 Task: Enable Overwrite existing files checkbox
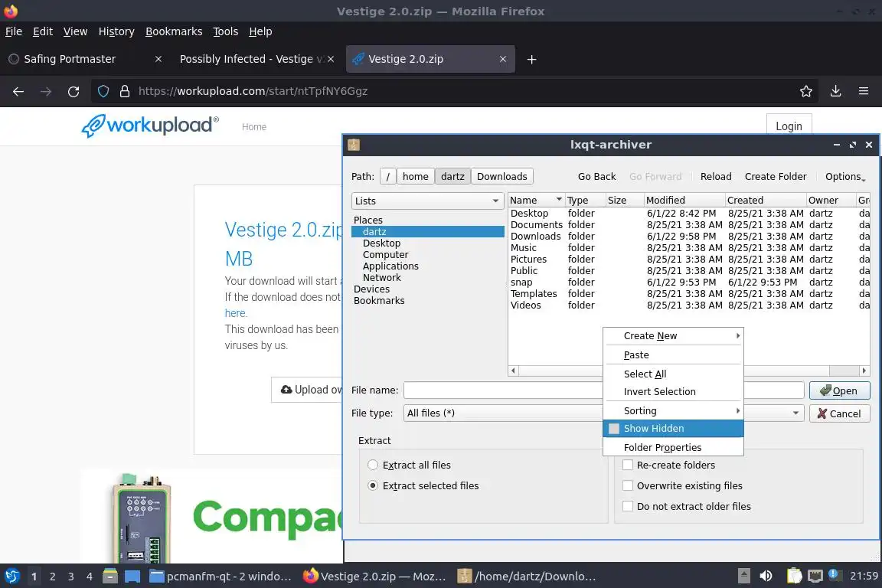click(x=628, y=485)
